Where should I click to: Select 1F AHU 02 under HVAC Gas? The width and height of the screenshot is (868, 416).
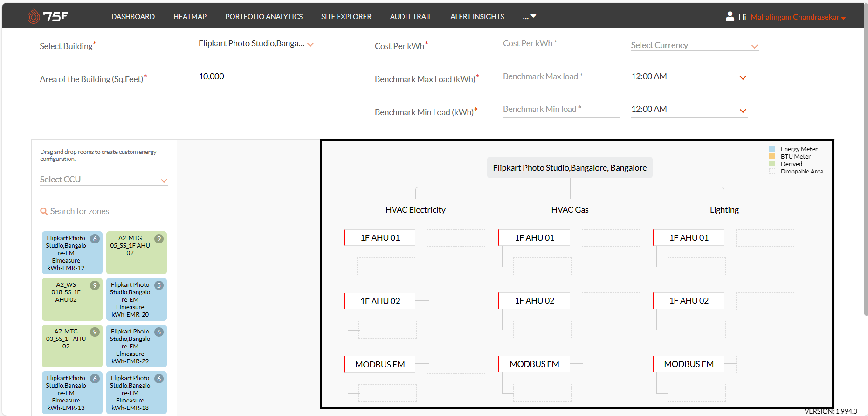[x=534, y=301]
